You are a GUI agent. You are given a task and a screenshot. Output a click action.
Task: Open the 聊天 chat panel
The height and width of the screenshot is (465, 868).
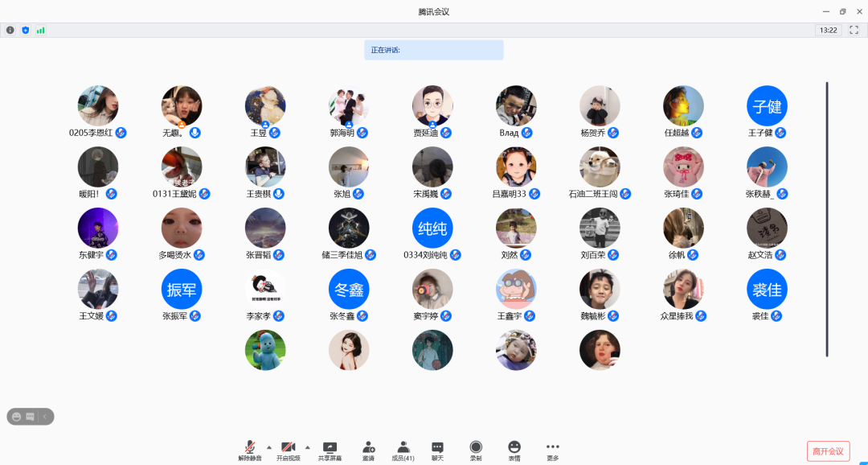pos(437,450)
